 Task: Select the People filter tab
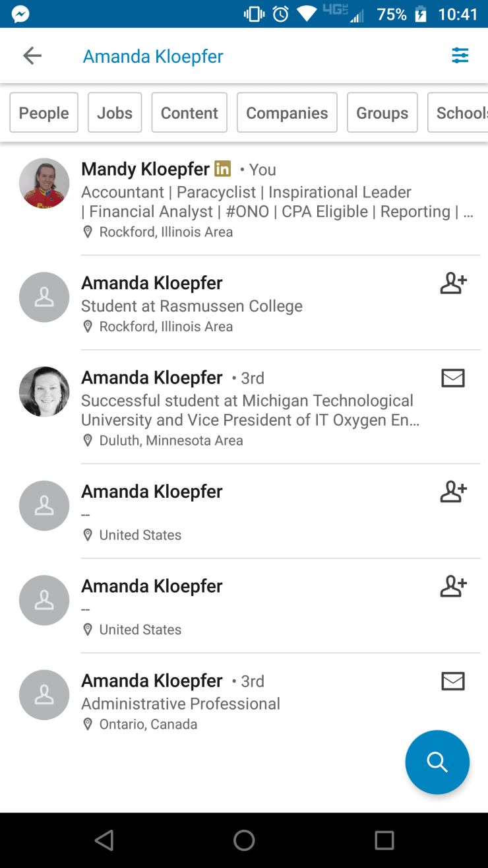coord(44,113)
